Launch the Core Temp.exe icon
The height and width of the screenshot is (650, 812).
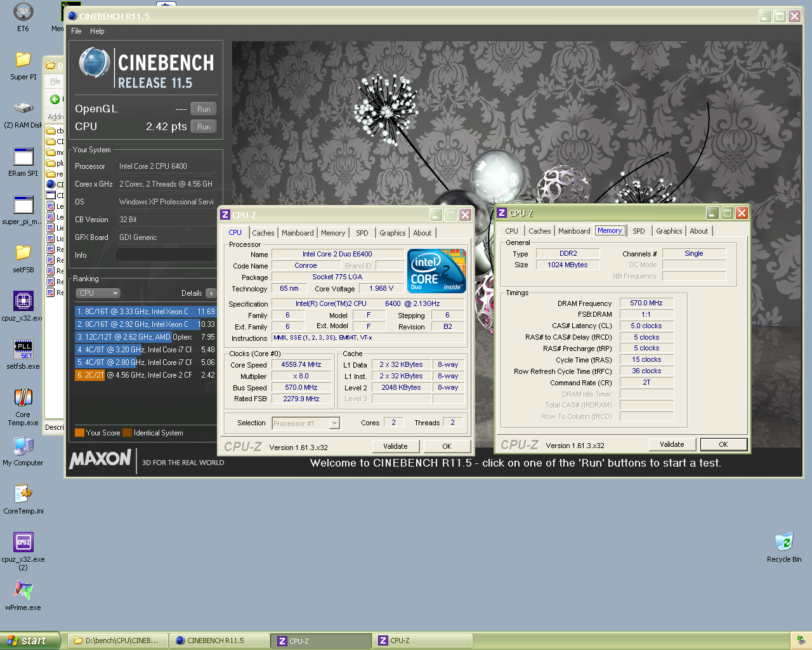coord(23,397)
